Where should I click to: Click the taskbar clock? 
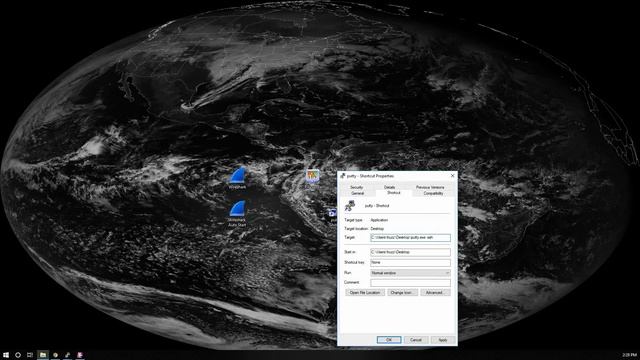click(629, 355)
